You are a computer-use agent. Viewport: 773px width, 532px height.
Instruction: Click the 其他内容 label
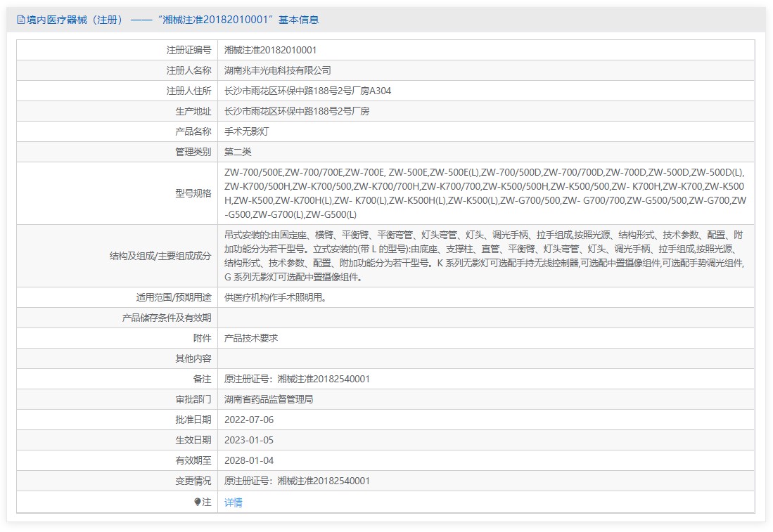click(x=193, y=358)
